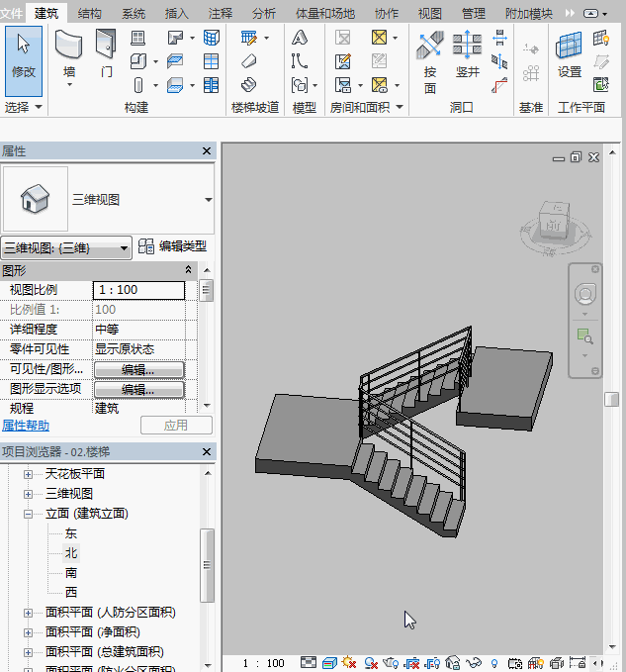Select the 北 elevation view in browser
This screenshot has height=672, width=626.
71,553
